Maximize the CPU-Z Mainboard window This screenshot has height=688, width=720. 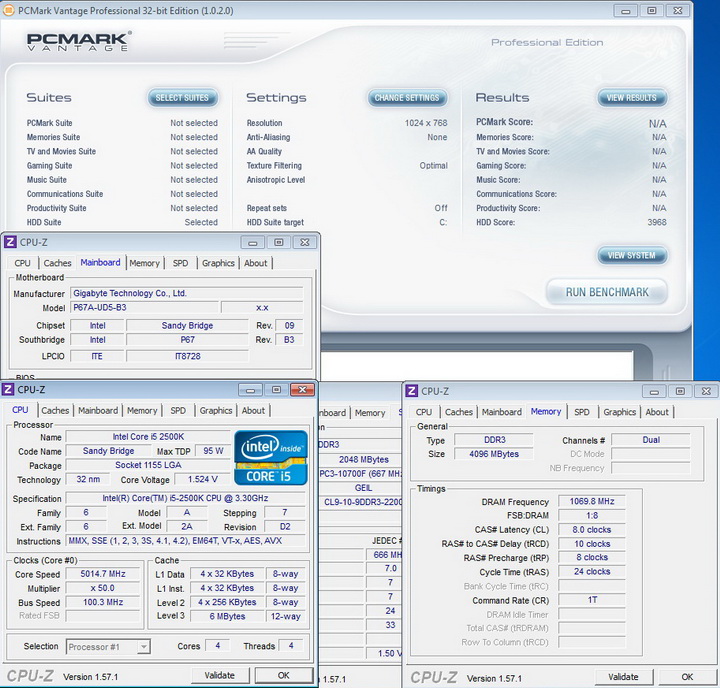(279, 242)
